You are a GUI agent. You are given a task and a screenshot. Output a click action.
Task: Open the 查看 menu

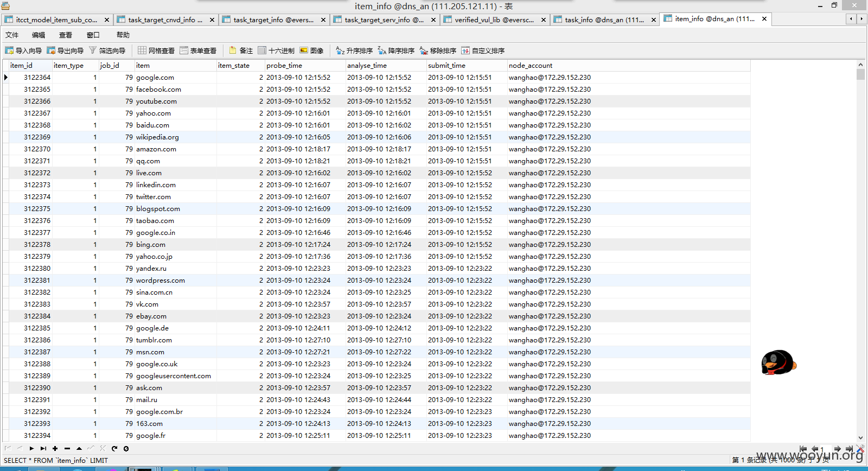coord(66,35)
